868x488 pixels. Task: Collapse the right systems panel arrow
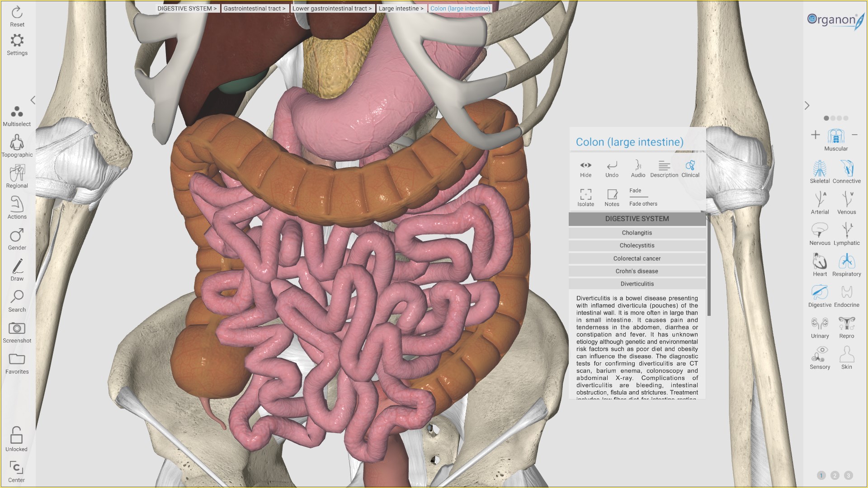807,106
